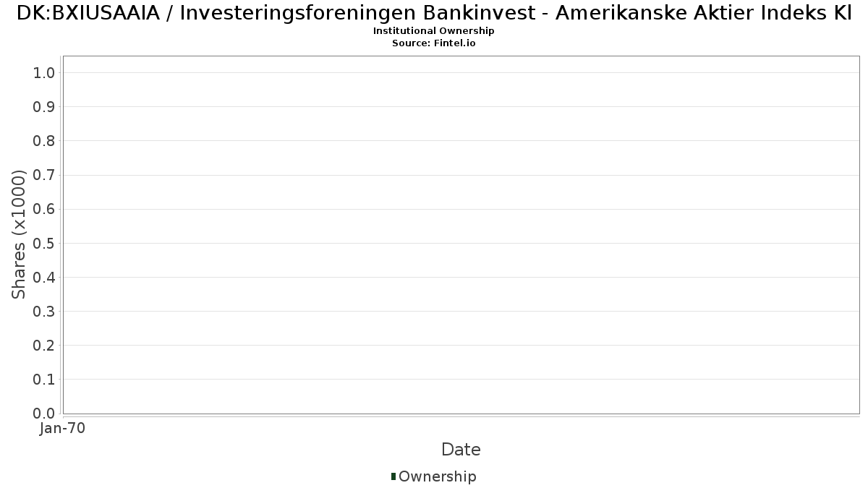The image size is (868, 488).
Task: Select the Jan-70 date tick label
Action: [63, 429]
